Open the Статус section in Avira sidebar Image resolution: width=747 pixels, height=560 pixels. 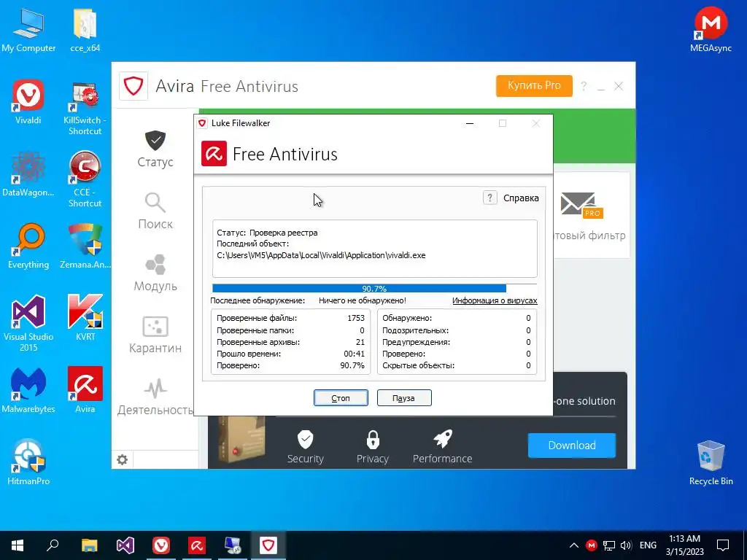point(155,149)
